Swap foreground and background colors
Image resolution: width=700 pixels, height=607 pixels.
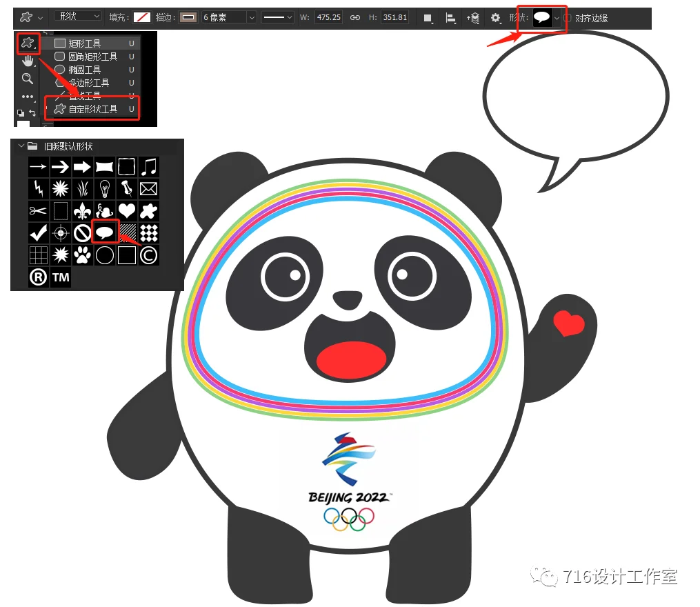coord(32,113)
